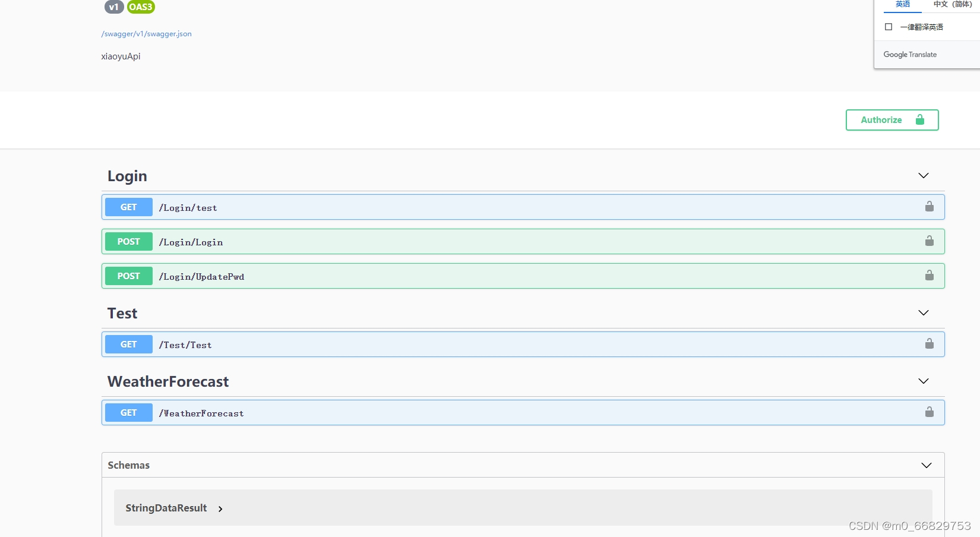Click the Authorize button
The height and width of the screenshot is (537, 980).
[x=892, y=120]
